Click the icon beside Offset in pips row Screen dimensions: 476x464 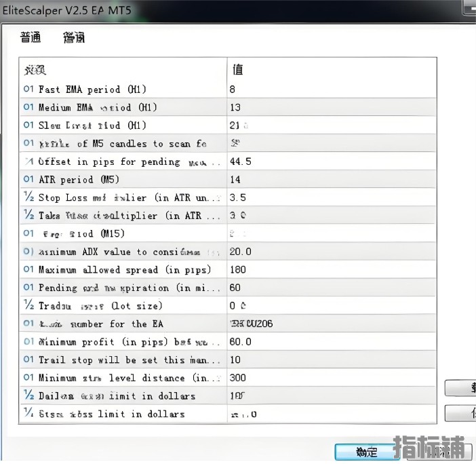28,161
